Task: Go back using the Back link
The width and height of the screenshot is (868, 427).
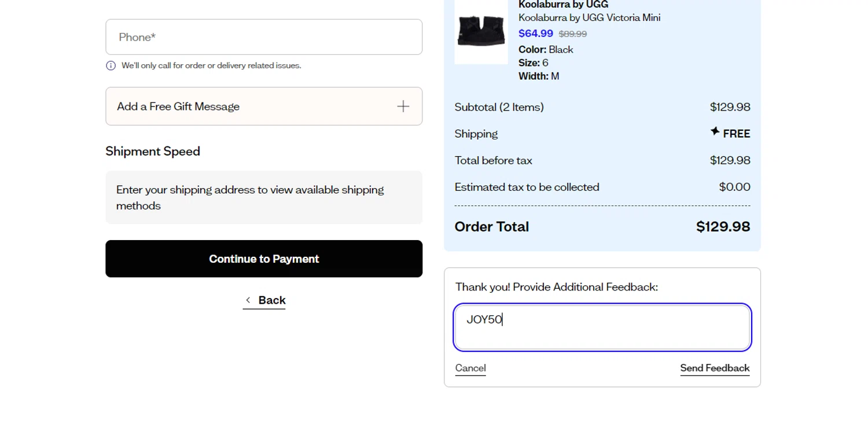Action: click(271, 300)
